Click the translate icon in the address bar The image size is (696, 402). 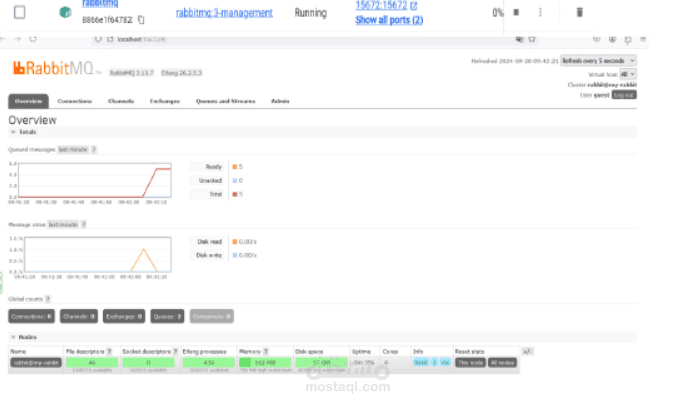click(x=519, y=39)
